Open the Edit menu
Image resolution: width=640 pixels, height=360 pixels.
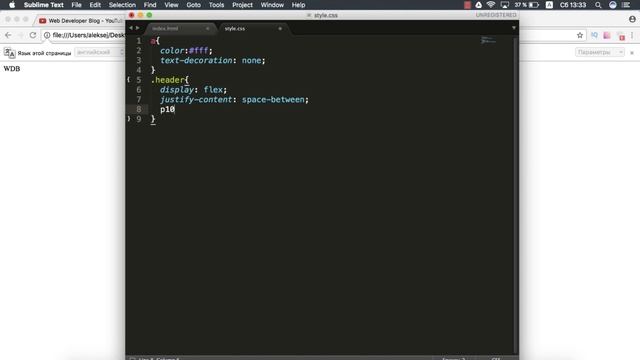[x=95, y=5]
